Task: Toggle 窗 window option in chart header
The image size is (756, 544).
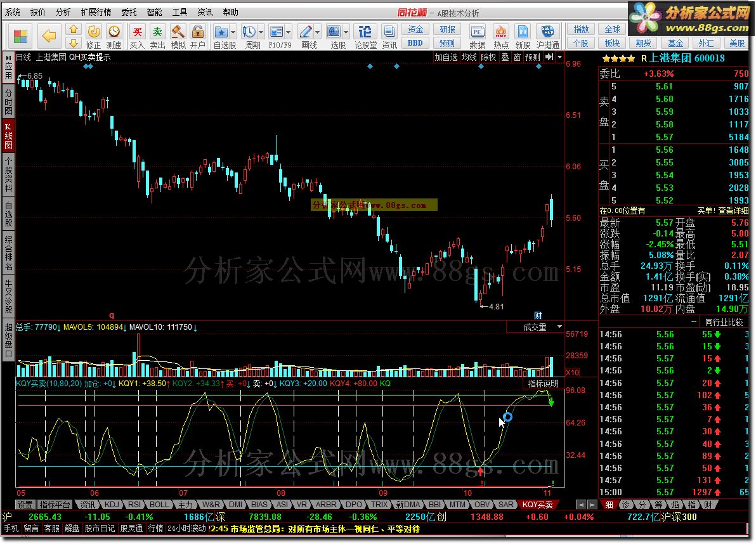Action: tap(517, 57)
